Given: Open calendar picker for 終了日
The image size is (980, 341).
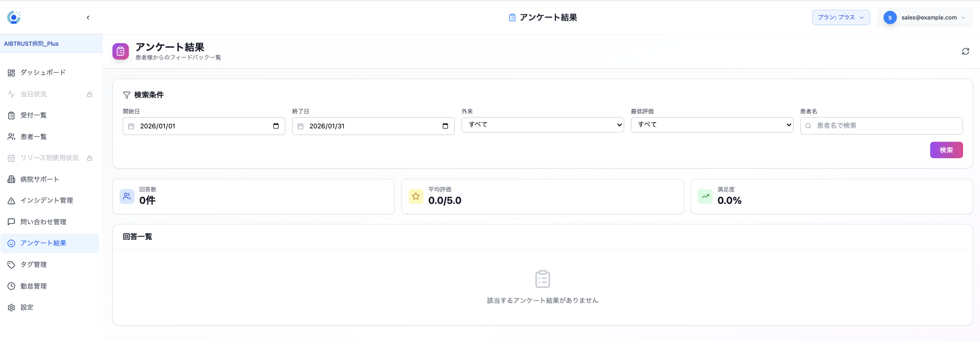Looking at the screenshot, I should [x=445, y=126].
